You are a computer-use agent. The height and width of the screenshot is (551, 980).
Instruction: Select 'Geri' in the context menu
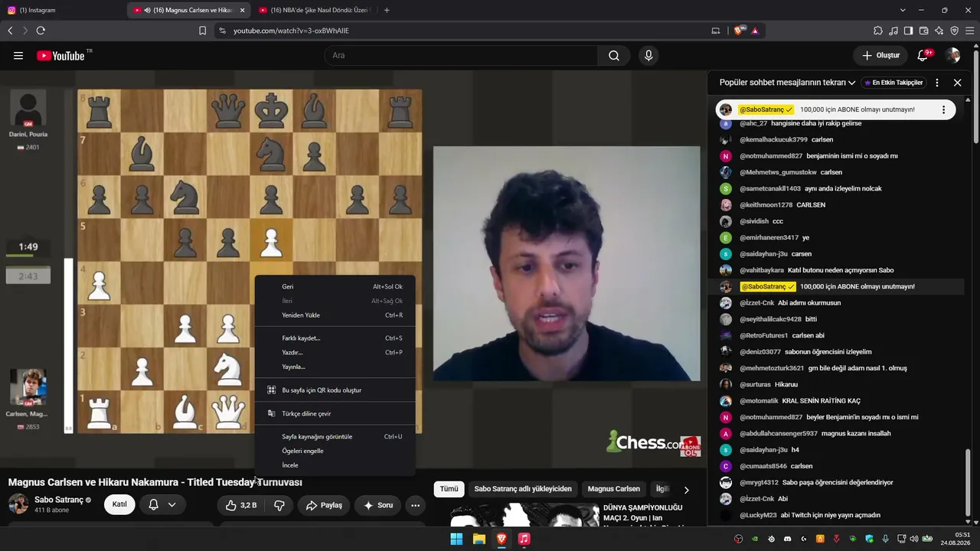click(x=335, y=286)
